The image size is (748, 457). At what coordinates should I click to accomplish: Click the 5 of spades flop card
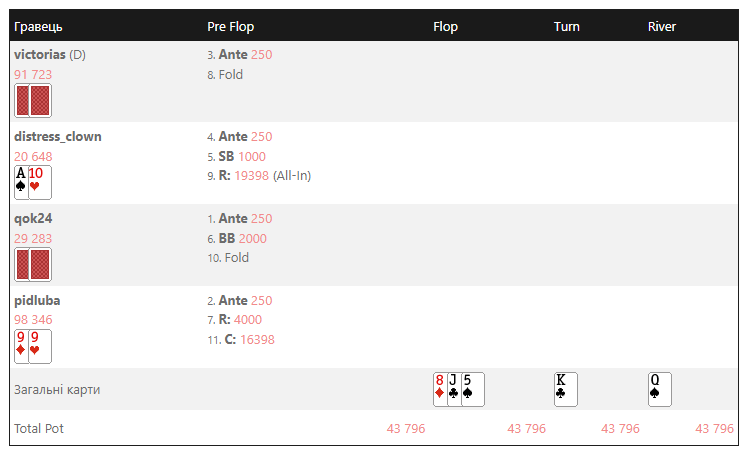tap(473, 389)
